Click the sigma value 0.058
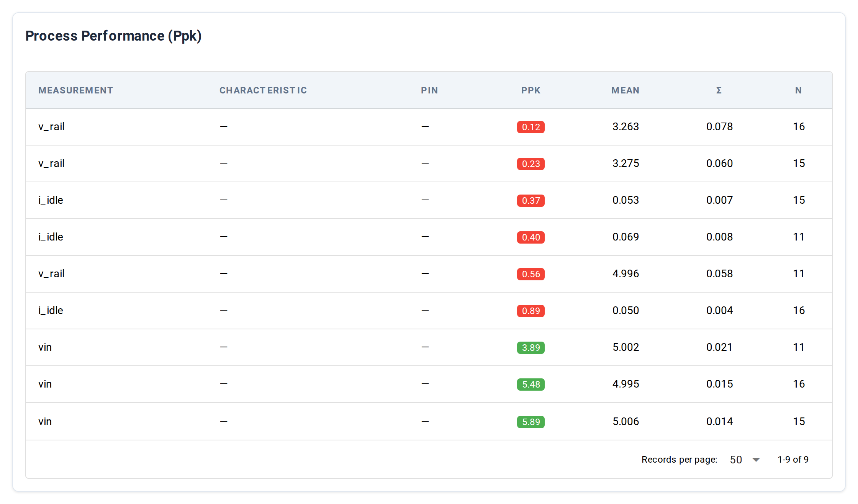The height and width of the screenshot is (504, 858). pos(720,274)
